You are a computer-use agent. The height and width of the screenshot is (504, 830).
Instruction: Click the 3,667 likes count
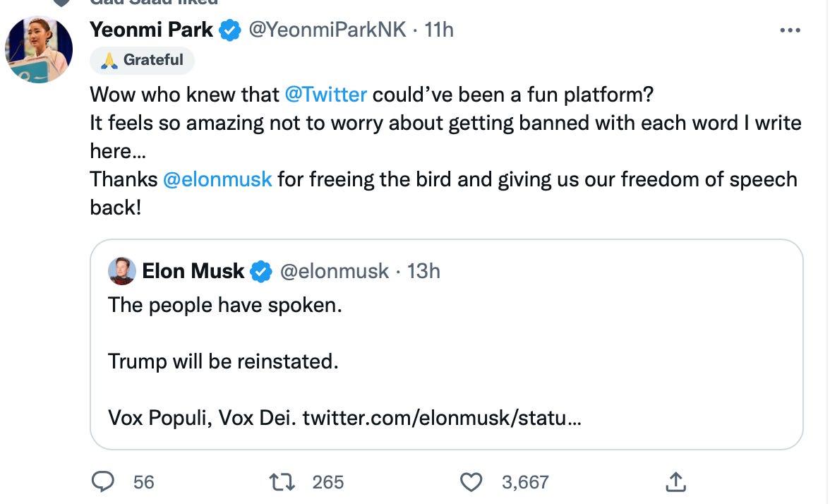[x=524, y=482]
